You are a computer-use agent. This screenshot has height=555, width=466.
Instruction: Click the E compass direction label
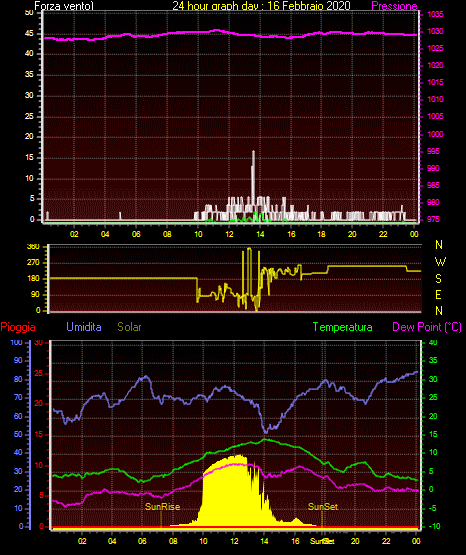pos(438,294)
